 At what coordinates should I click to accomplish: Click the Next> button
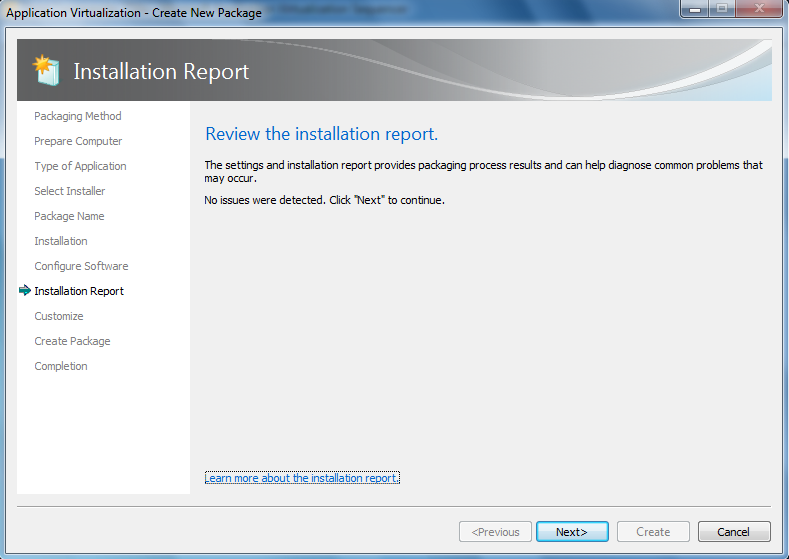pos(572,532)
